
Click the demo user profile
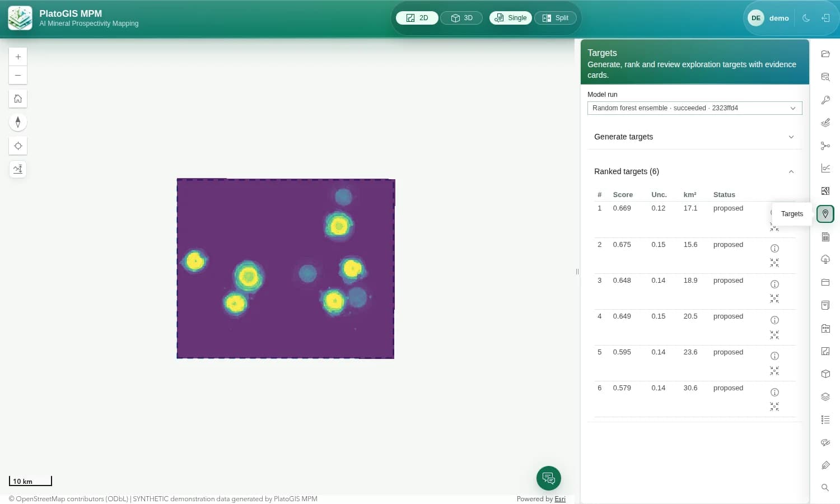point(769,18)
